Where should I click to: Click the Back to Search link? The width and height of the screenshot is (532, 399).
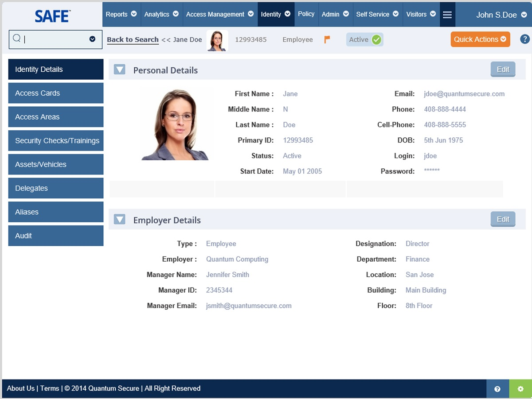(132, 39)
